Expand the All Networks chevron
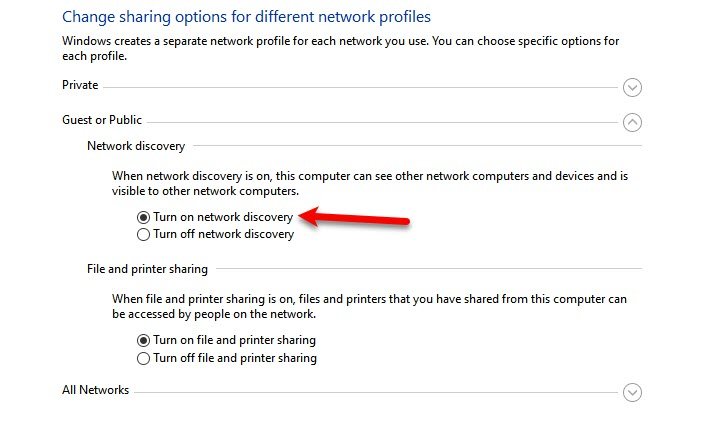This screenshot has width=701, height=442. tap(632, 392)
